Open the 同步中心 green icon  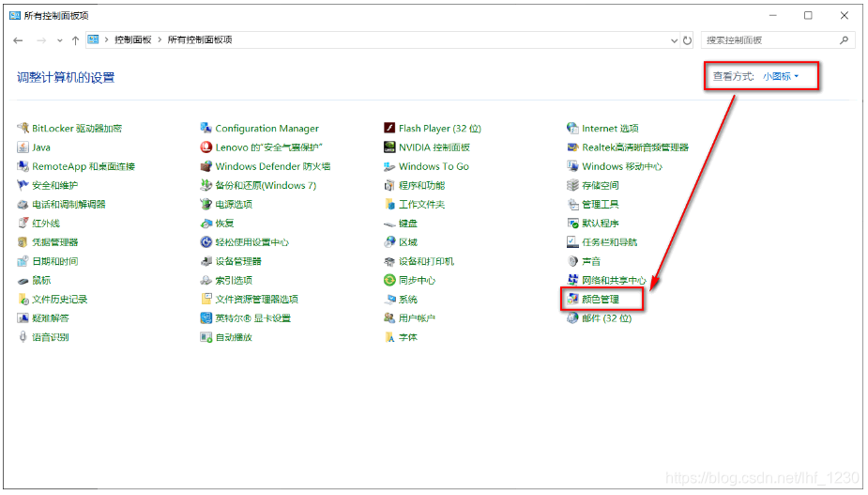click(x=389, y=281)
